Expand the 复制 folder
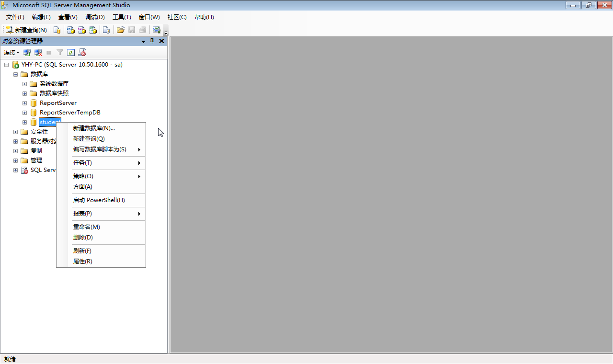The width and height of the screenshot is (613, 364). [15, 151]
